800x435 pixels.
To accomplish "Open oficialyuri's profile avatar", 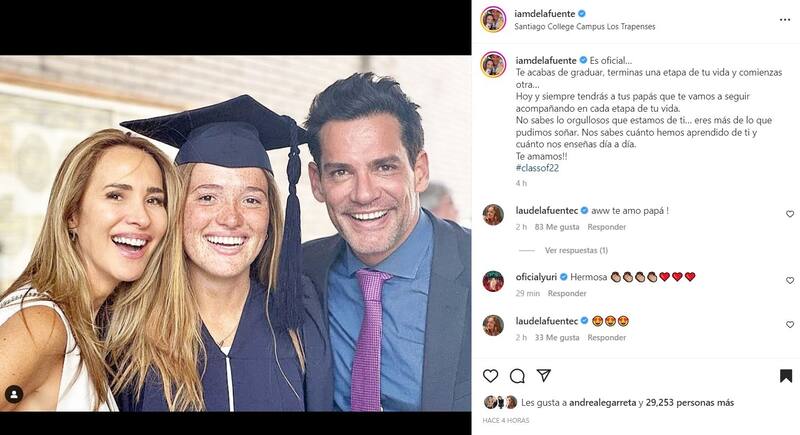I will tap(493, 281).
